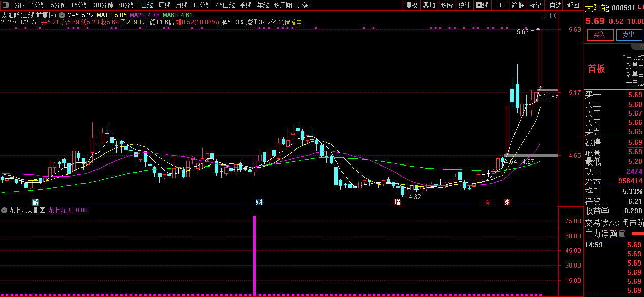Click the 净资 value 6.21
Screen dimensions: 644x297
coord(635,201)
